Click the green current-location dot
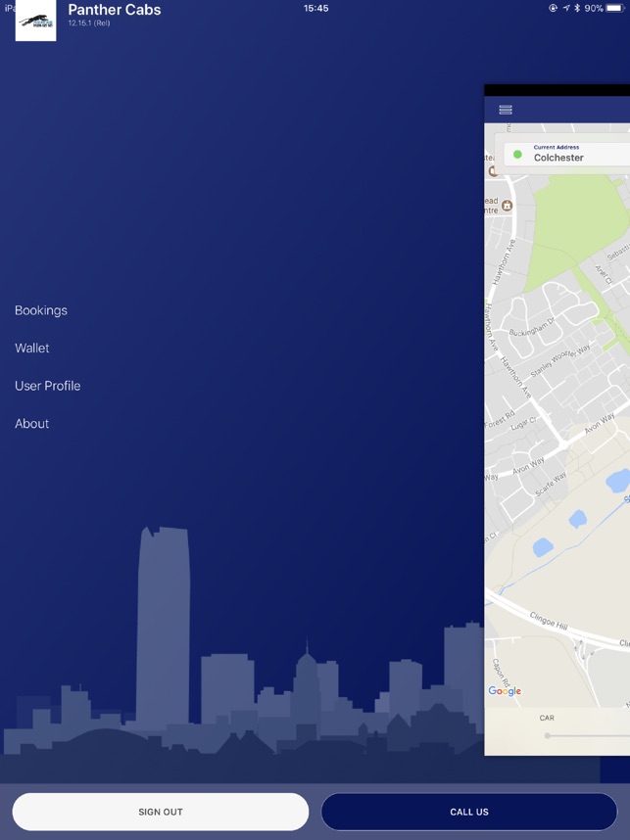 [517, 155]
